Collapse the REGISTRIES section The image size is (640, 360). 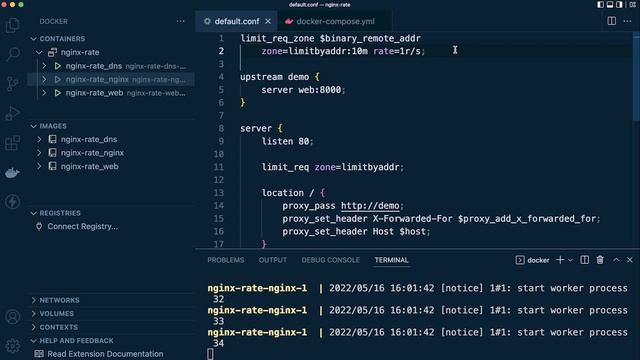click(33, 213)
